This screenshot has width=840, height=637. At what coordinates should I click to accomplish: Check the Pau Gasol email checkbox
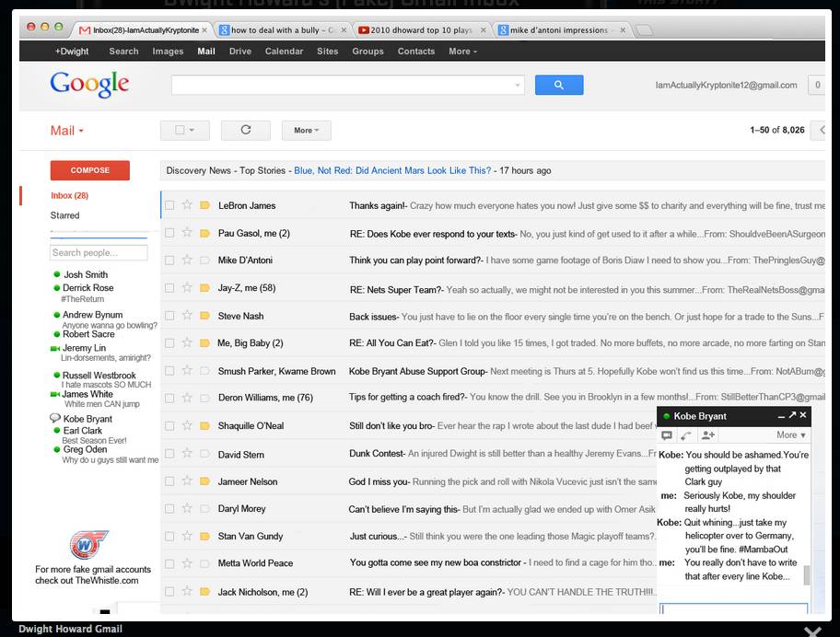169,233
